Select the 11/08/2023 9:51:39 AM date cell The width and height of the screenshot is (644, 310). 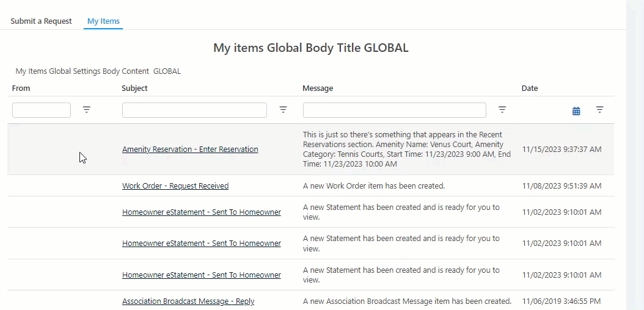(x=562, y=186)
